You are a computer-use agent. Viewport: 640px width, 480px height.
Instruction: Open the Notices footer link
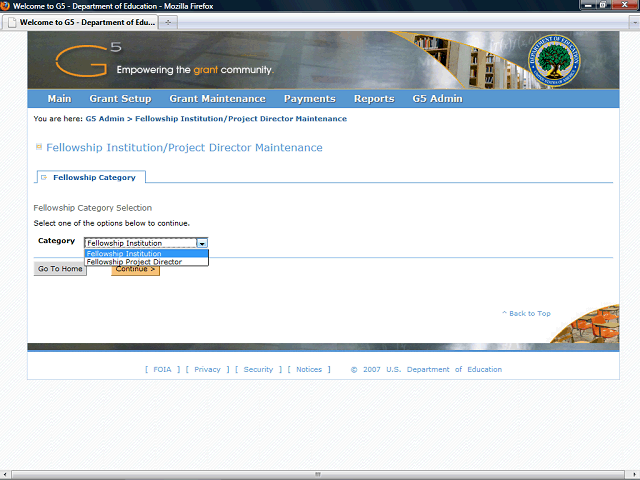tap(309, 369)
